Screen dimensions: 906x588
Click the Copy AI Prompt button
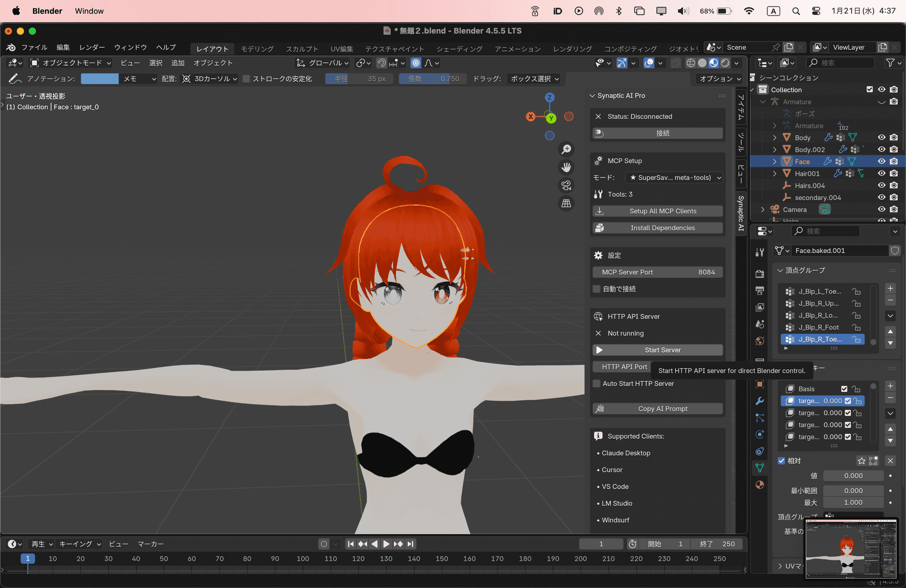click(658, 409)
